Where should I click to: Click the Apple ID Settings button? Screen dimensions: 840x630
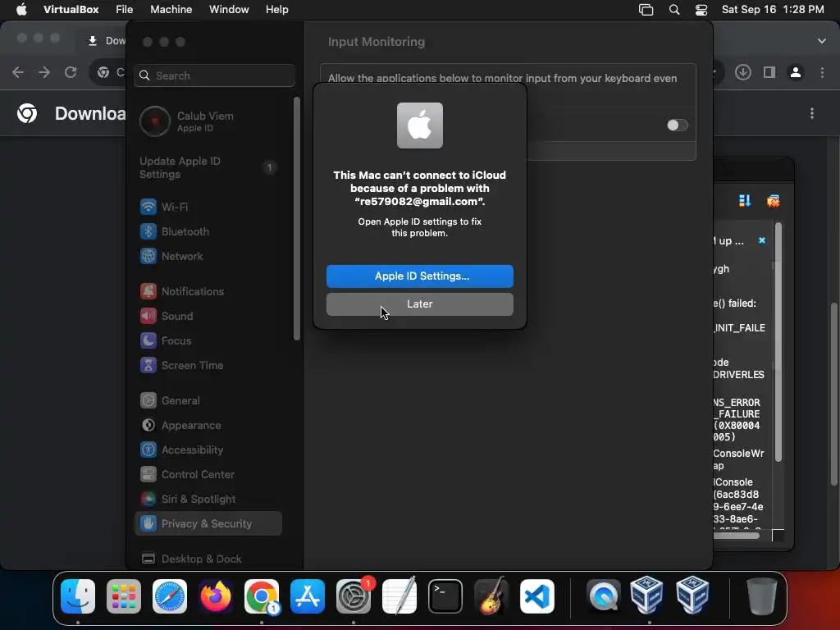coord(419,276)
